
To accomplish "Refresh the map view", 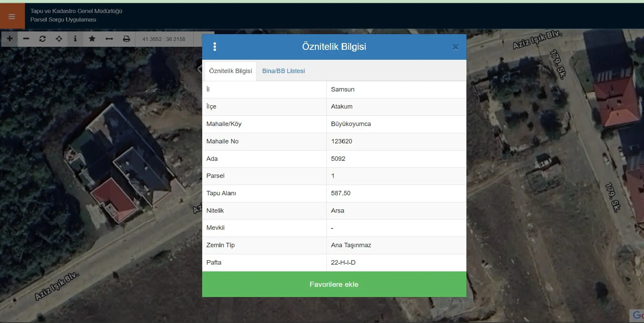I will [x=42, y=39].
